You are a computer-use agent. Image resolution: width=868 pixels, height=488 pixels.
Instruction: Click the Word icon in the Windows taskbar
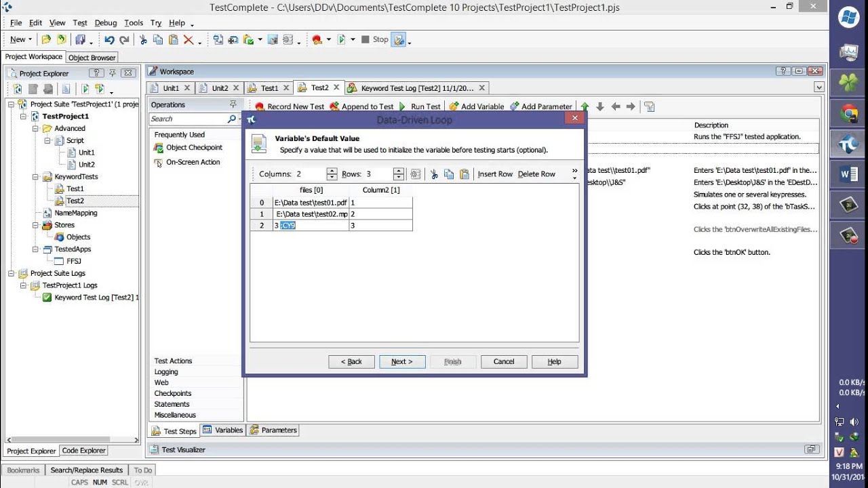(x=849, y=175)
